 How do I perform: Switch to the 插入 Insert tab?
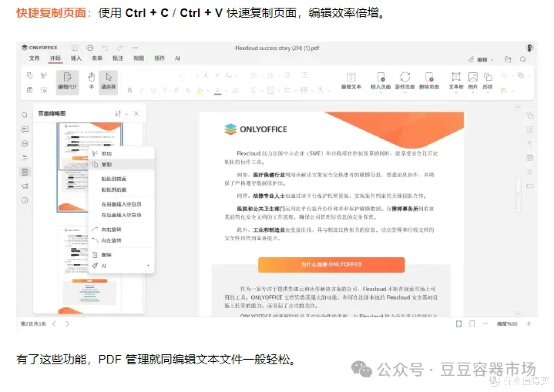click(x=76, y=58)
